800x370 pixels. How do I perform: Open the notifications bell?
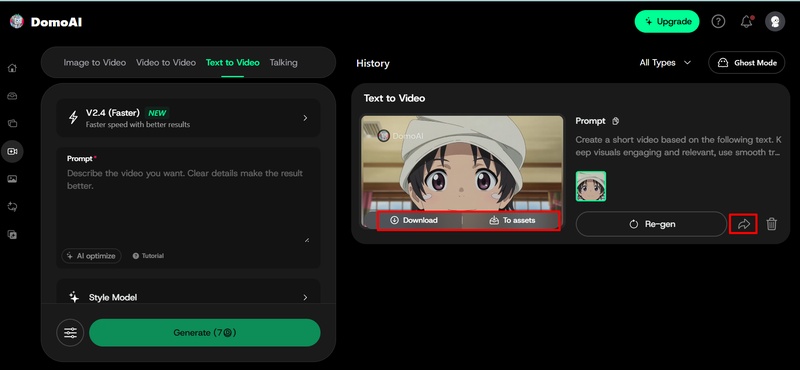click(746, 21)
